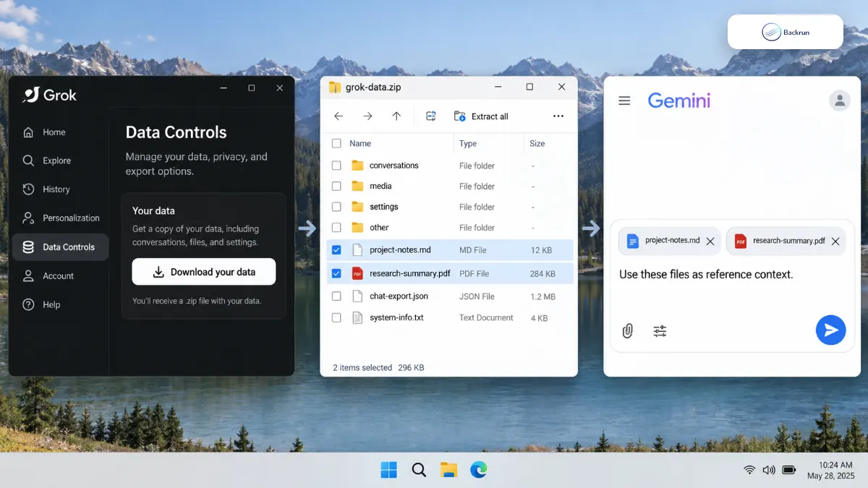Click the research-summary.pdf attachment chip
868x488 pixels.
point(786,241)
